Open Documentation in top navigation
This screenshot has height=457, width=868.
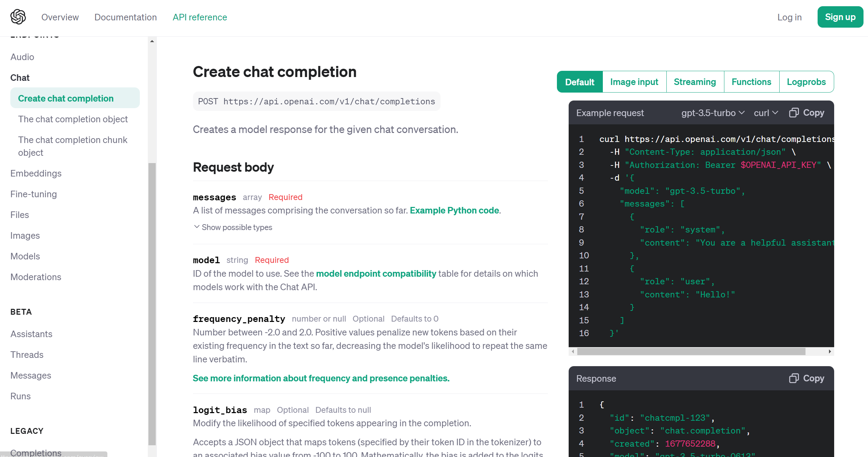click(x=126, y=17)
